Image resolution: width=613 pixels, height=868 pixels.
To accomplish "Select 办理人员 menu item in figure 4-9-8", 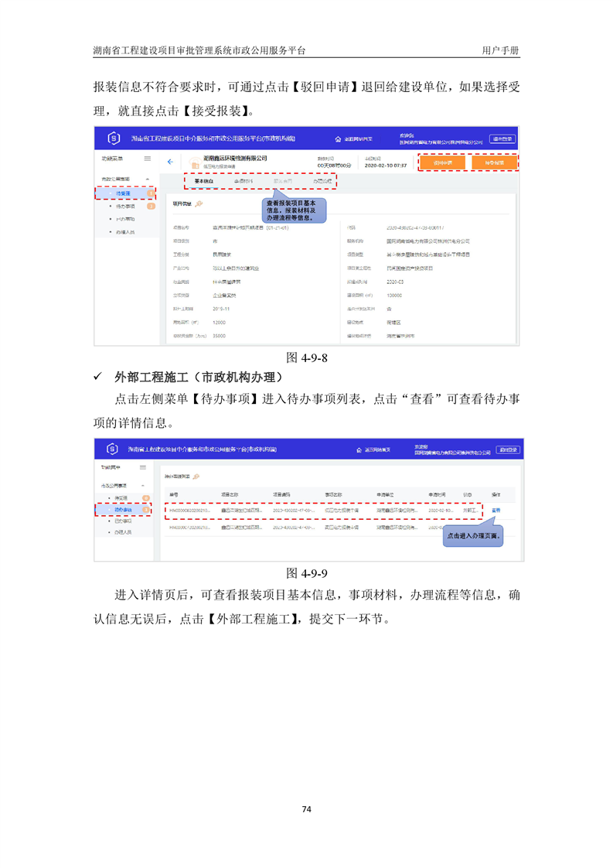I will (125, 232).
